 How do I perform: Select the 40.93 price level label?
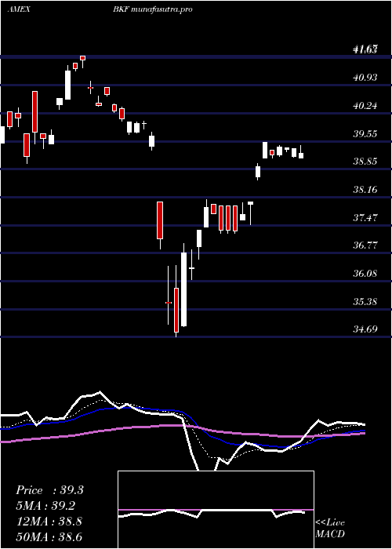point(365,77)
